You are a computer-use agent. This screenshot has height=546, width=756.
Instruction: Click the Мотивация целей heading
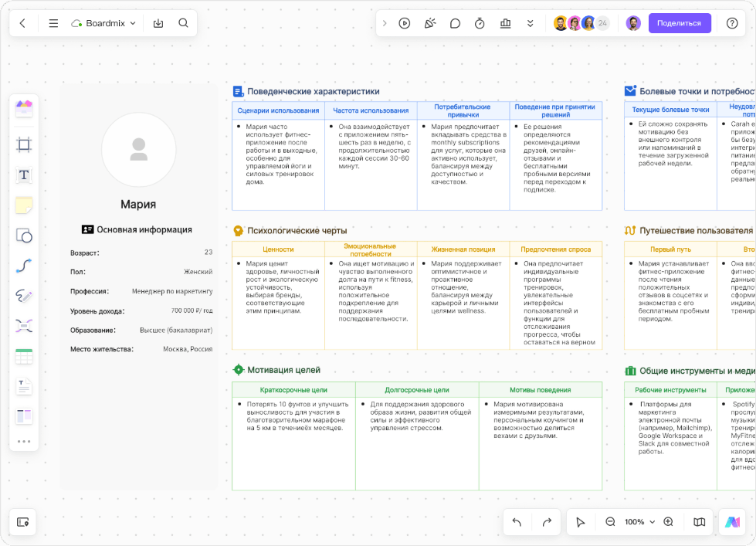(283, 370)
